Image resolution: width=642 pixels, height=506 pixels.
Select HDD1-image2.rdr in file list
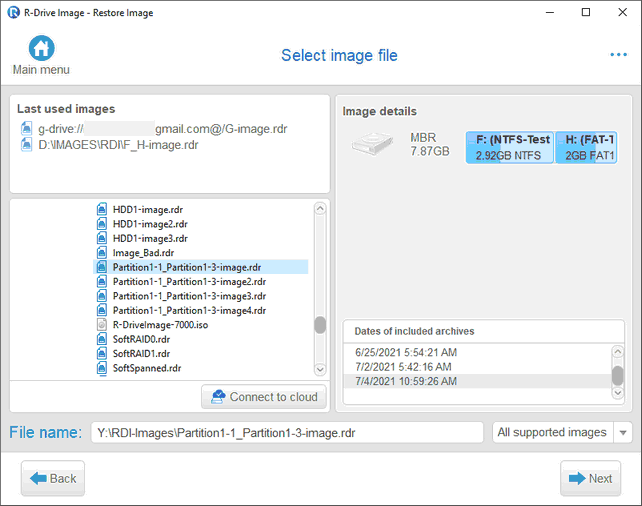click(x=150, y=224)
